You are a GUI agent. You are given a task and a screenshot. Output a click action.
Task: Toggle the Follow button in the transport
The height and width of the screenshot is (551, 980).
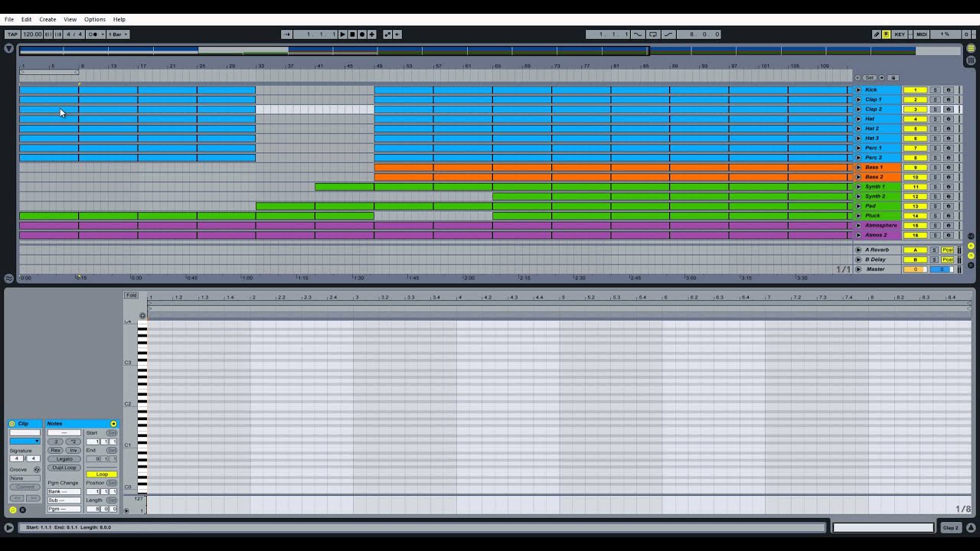(x=286, y=34)
